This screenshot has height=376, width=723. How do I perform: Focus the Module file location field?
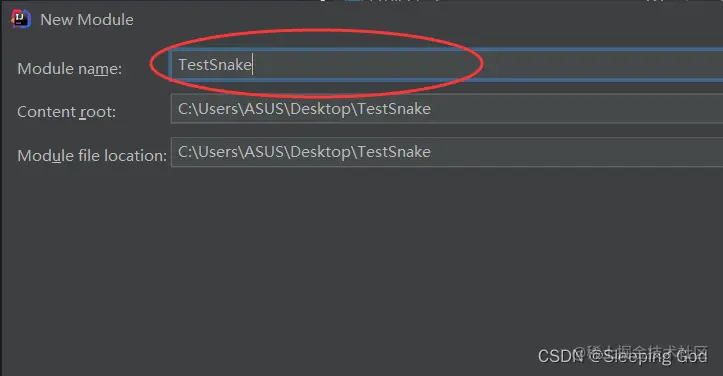[447, 152]
